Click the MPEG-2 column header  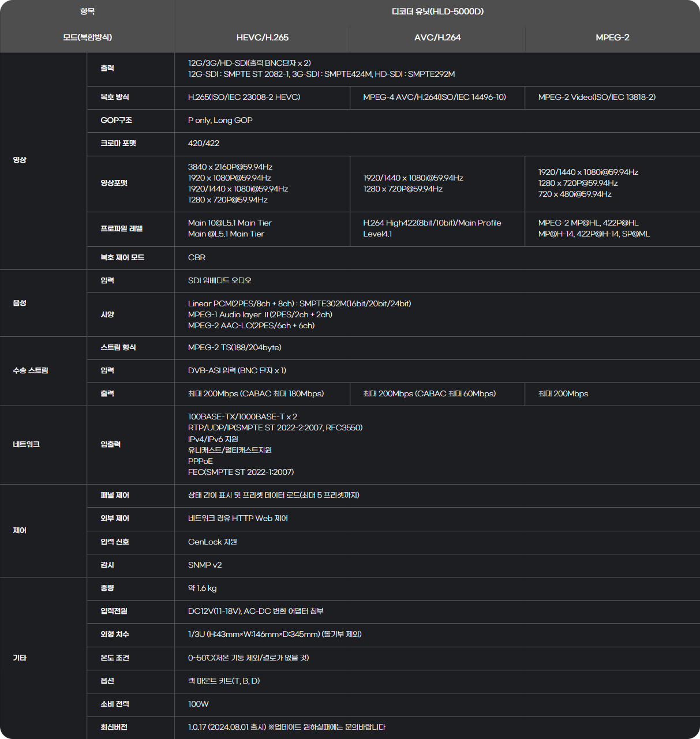(612, 37)
